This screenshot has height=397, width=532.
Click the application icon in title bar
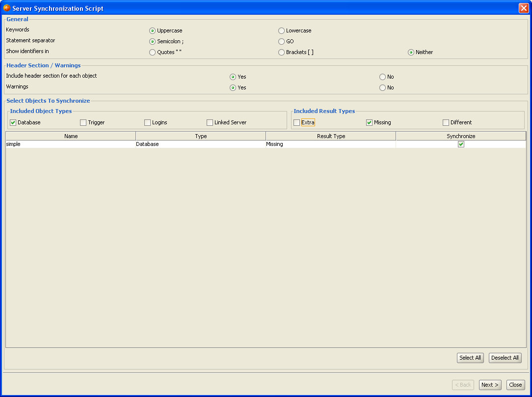pyautogui.click(x=7, y=8)
